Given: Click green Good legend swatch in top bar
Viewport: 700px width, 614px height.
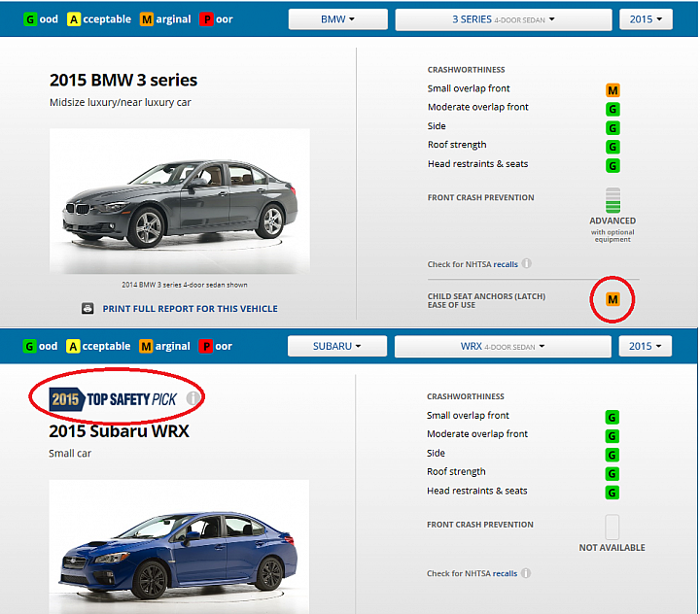Looking at the screenshot, I should click(30, 19).
